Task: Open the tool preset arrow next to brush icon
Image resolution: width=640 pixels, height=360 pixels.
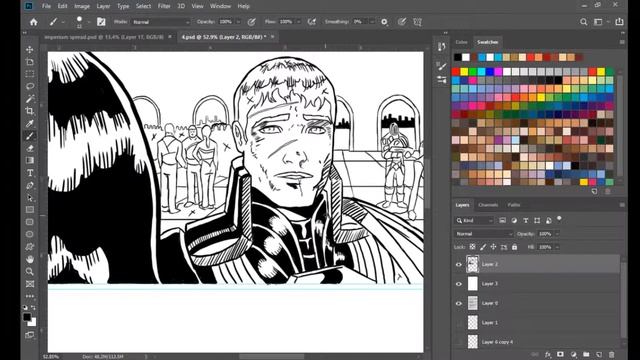Action: tap(63, 22)
